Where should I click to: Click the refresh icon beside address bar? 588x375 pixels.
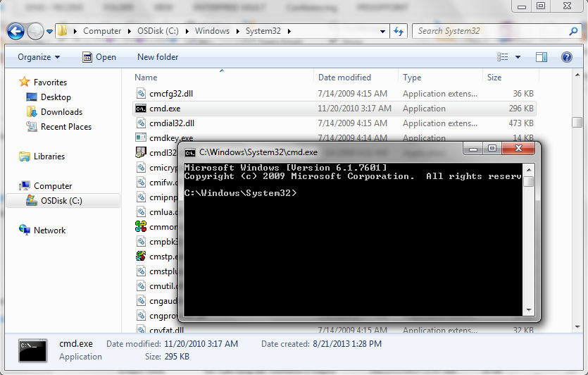399,31
